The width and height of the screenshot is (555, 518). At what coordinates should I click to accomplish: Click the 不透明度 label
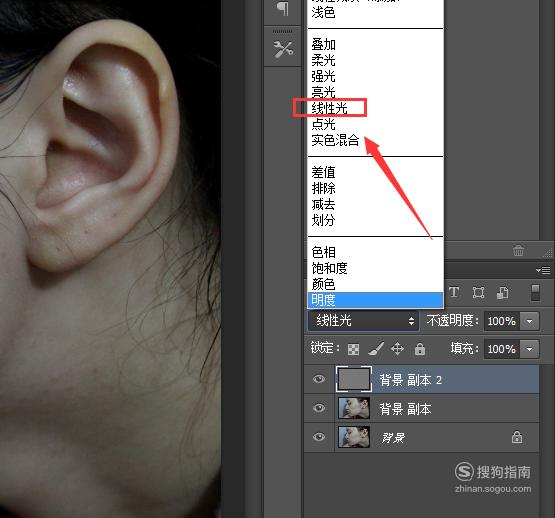tap(452, 321)
